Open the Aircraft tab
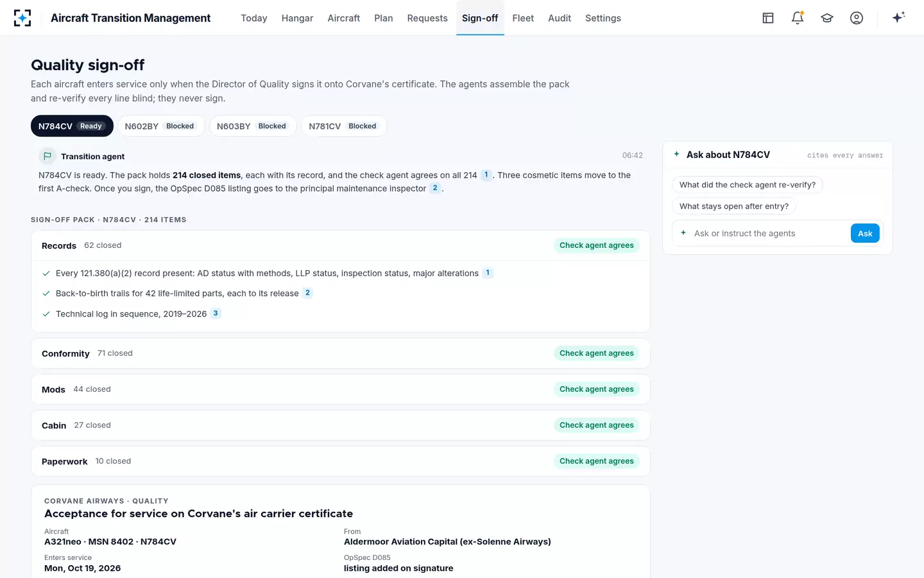The width and height of the screenshot is (924, 578). [x=344, y=18]
